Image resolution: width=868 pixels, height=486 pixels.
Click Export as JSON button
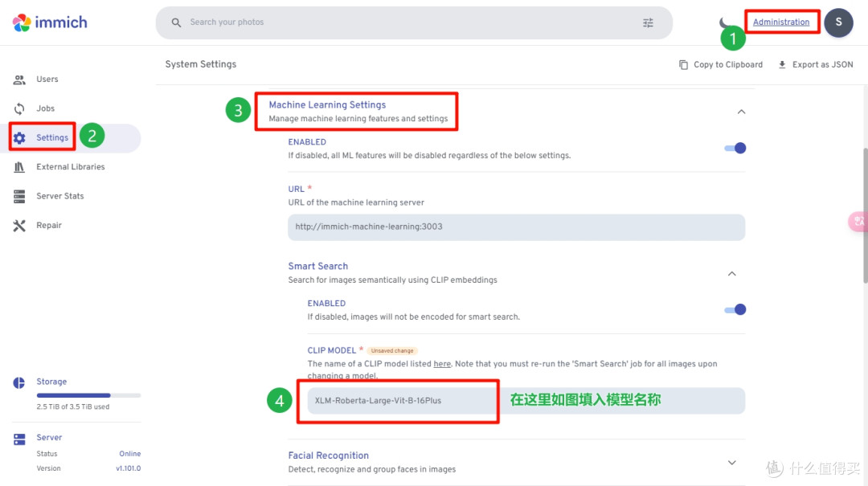(x=816, y=65)
